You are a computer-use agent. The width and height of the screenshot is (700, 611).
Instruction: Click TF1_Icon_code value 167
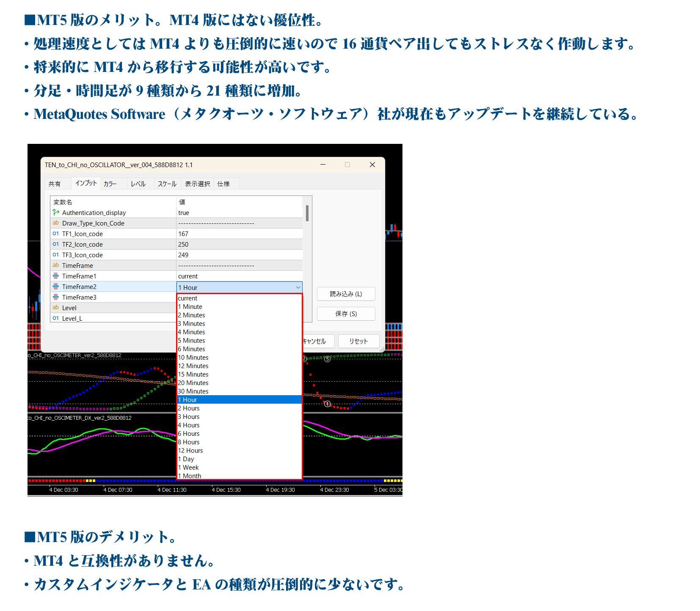click(183, 234)
